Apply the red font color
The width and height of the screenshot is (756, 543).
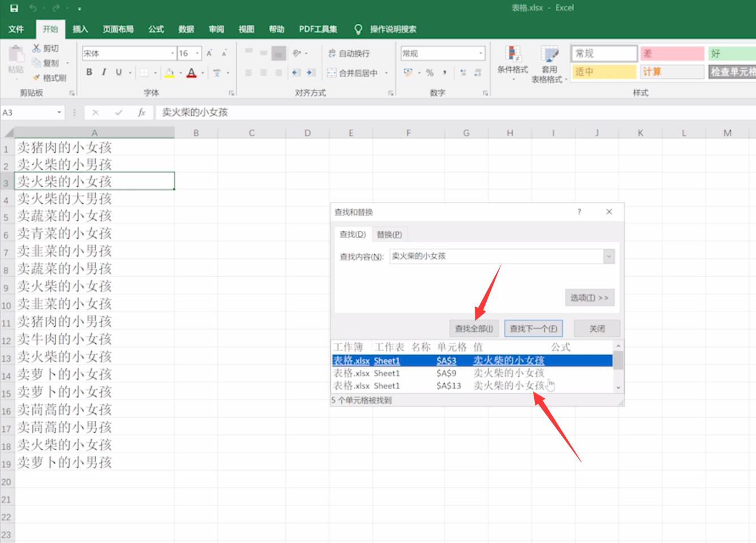pos(191,73)
